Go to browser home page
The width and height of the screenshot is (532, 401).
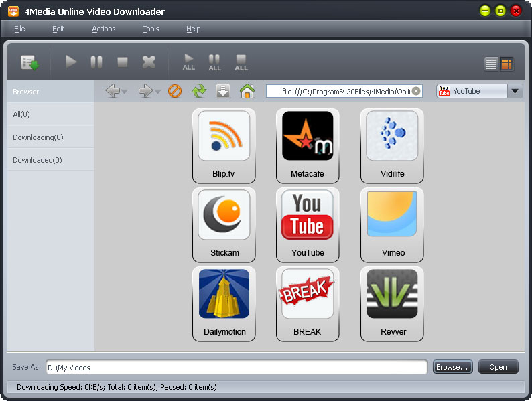tap(247, 91)
